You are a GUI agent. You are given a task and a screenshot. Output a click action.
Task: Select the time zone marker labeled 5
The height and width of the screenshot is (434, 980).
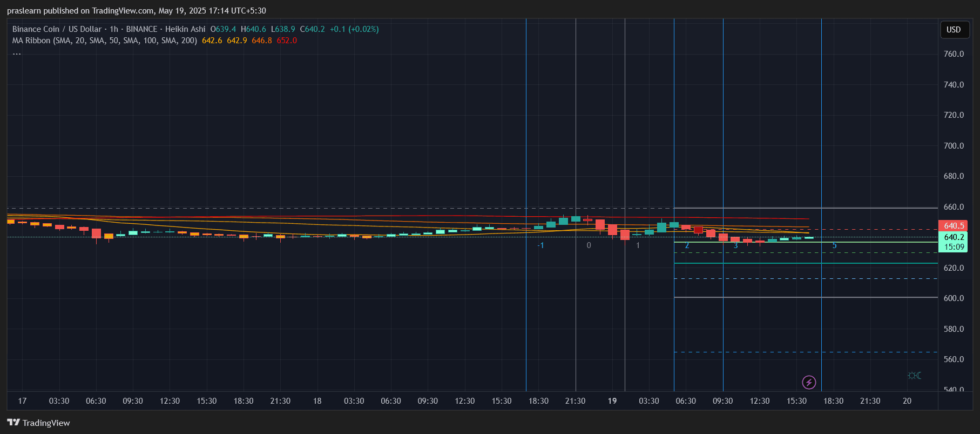[834, 245]
